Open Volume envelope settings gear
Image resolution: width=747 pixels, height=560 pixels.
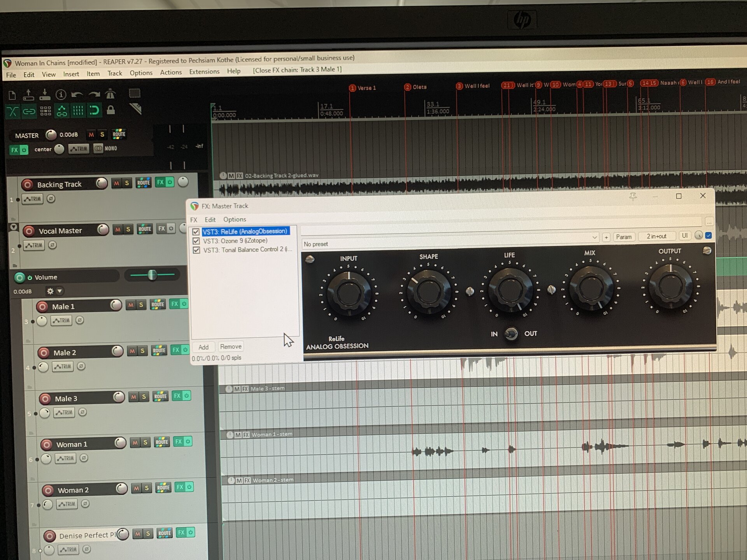pos(50,291)
